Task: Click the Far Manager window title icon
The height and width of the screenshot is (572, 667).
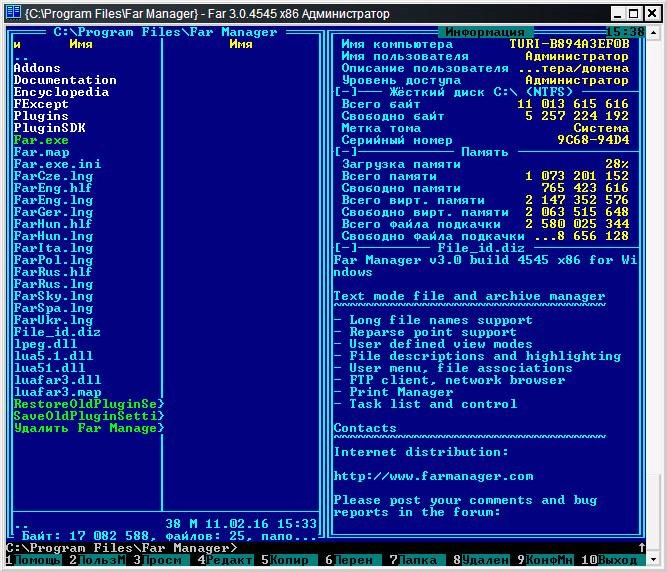Action: coord(13,12)
